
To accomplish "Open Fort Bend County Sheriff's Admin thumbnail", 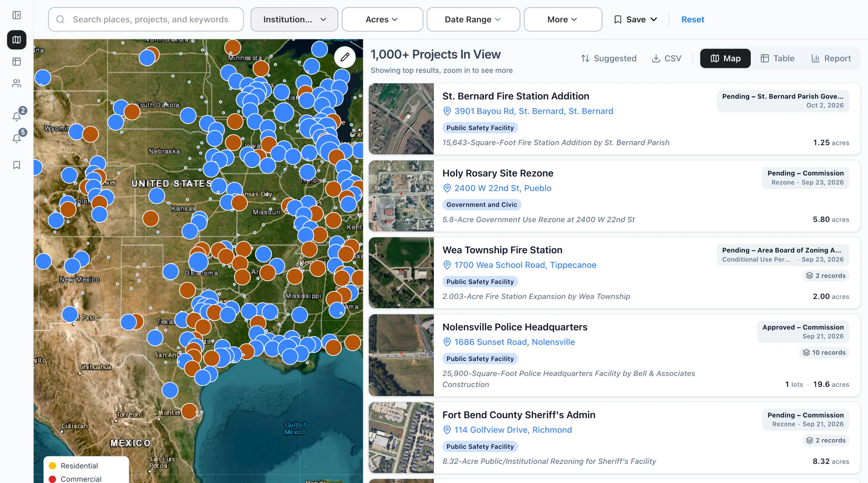I will click(x=401, y=437).
